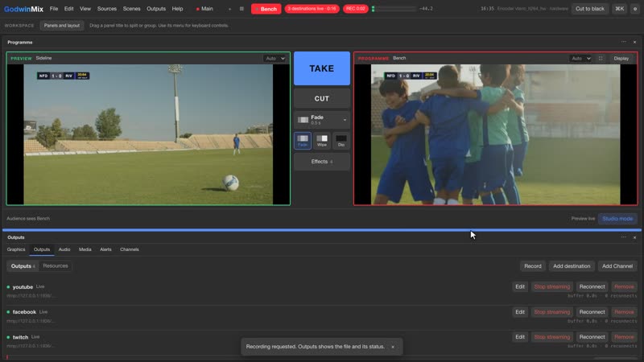This screenshot has width=644, height=362.
Task: Switch to the Alerts tab
Action: point(105,249)
